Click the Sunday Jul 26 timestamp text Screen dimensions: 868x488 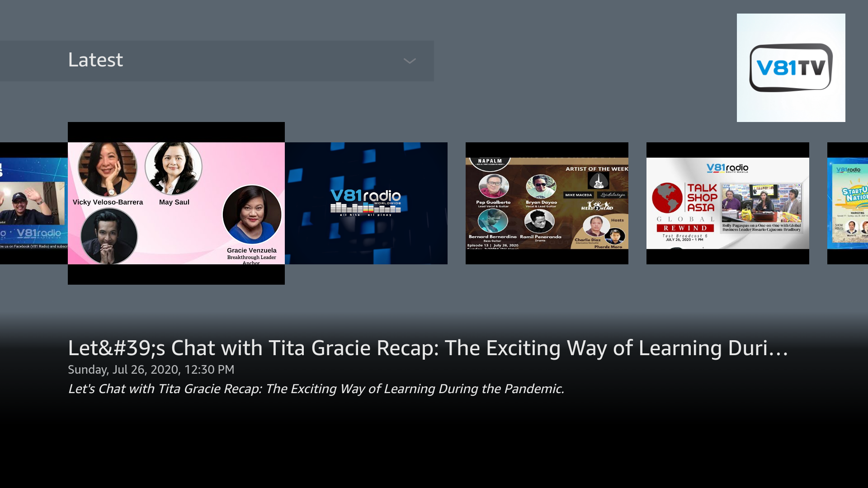pyautogui.click(x=151, y=369)
